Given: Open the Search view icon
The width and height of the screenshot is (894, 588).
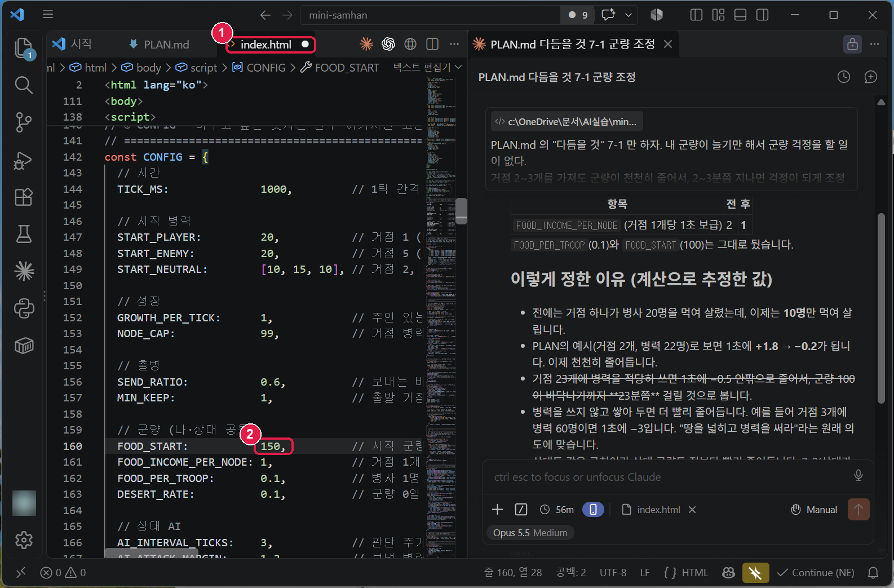Looking at the screenshot, I should click(24, 85).
